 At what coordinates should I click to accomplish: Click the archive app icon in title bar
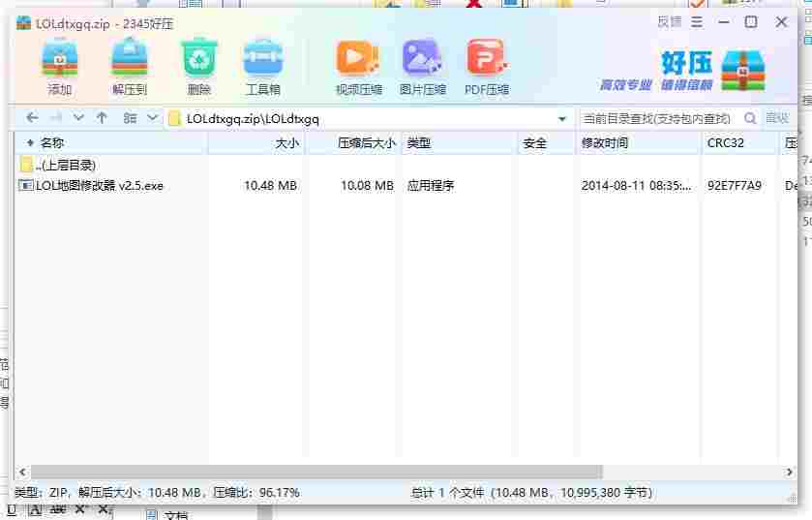point(24,23)
